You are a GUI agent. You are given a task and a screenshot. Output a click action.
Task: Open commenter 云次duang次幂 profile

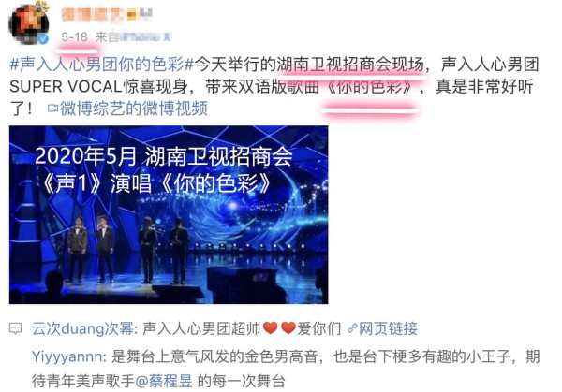pyautogui.click(x=82, y=328)
